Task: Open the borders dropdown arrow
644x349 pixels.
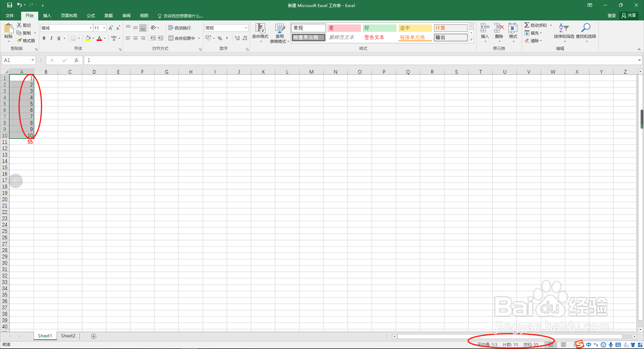Action: [79, 38]
